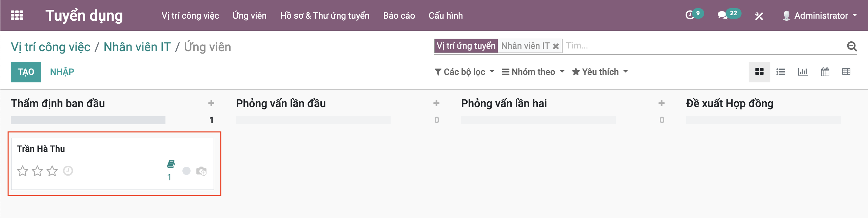Click the TẠO create button
This screenshot has height=218, width=868.
(26, 72)
